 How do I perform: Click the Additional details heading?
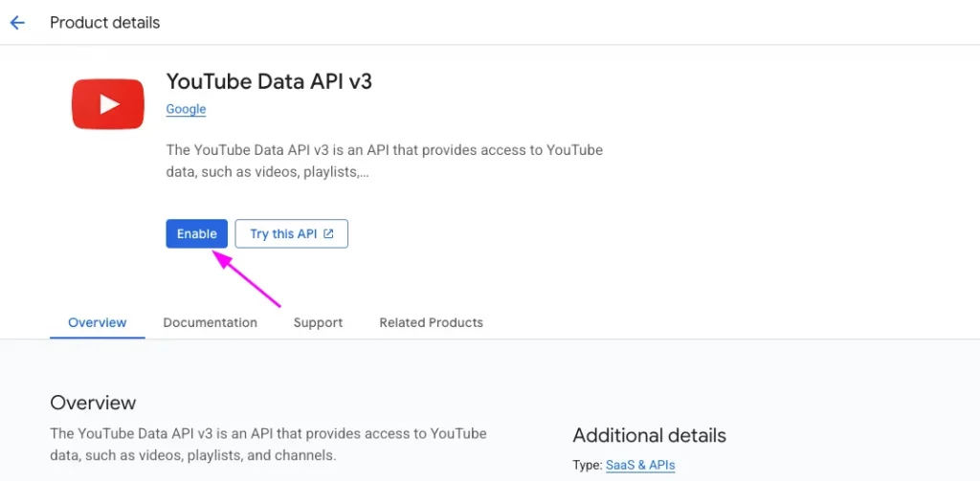[649, 435]
